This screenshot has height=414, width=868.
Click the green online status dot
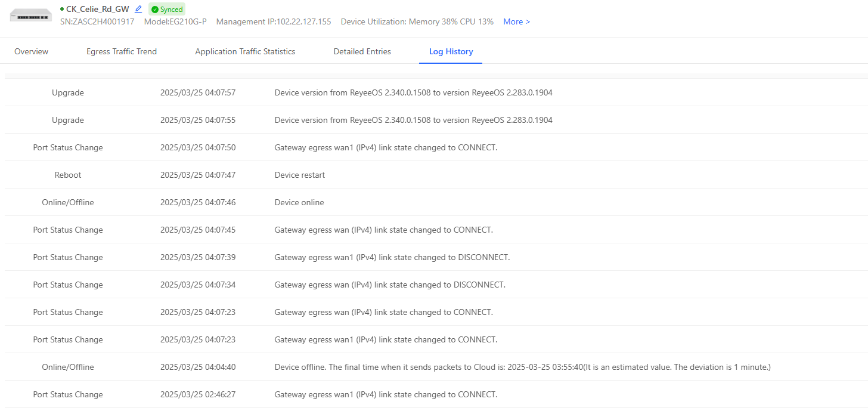tap(62, 9)
